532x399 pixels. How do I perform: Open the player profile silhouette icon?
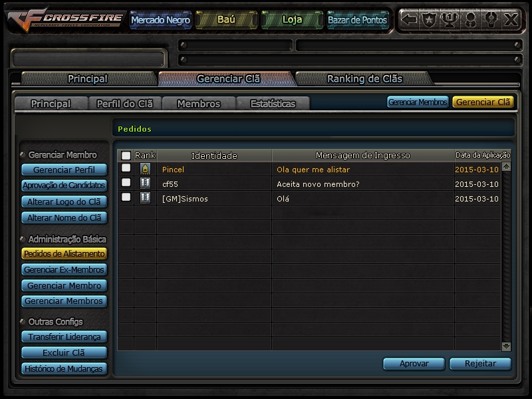[x=470, y=19]
